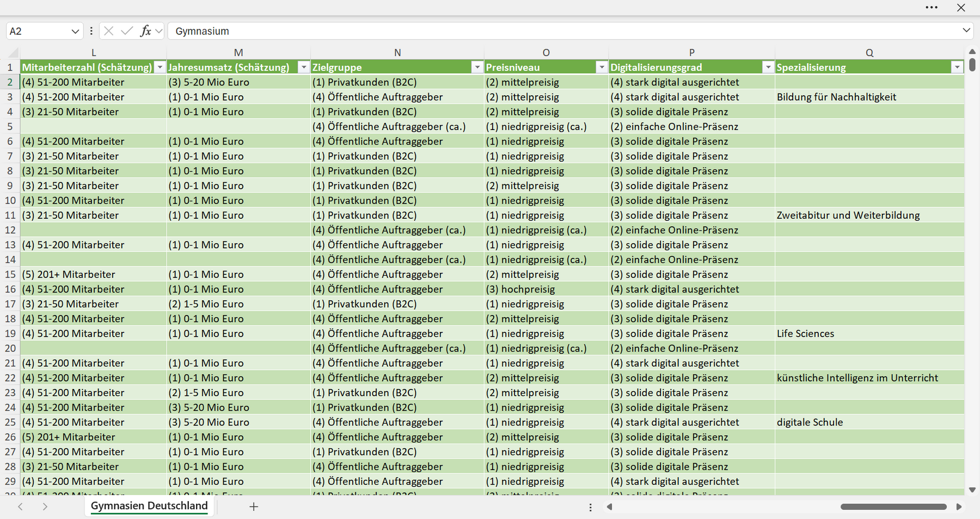The width and height of the screenshot is (980, 519).
Task: Click the vertical scrollbar thumb
Action: [x=972, y=65]
